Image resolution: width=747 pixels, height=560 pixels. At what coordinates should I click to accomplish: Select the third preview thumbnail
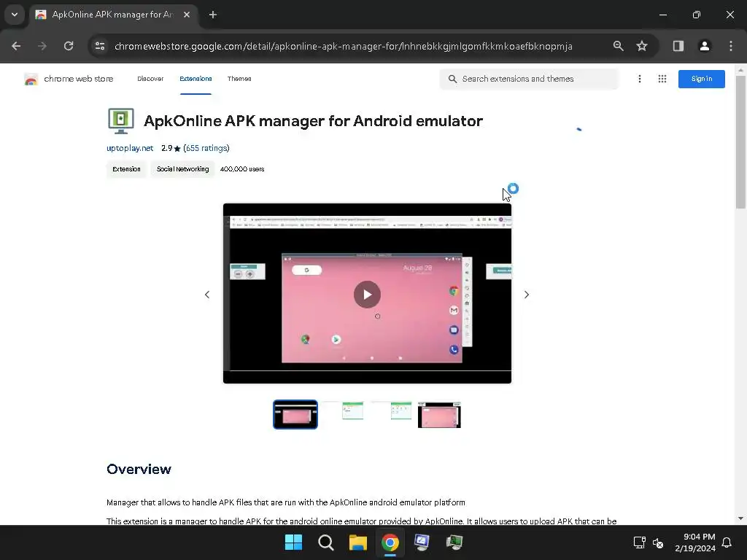[392, 411]
